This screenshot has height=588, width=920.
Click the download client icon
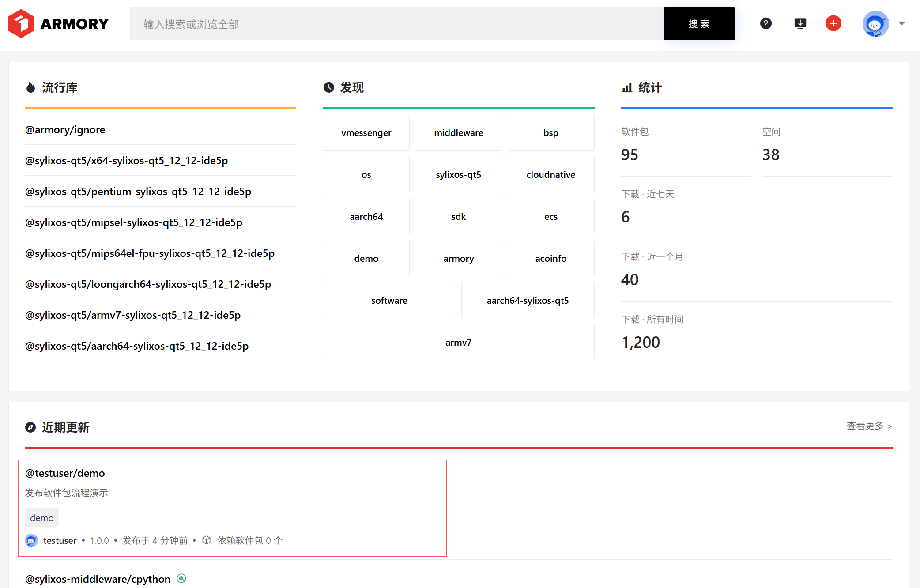coord(800,23)
